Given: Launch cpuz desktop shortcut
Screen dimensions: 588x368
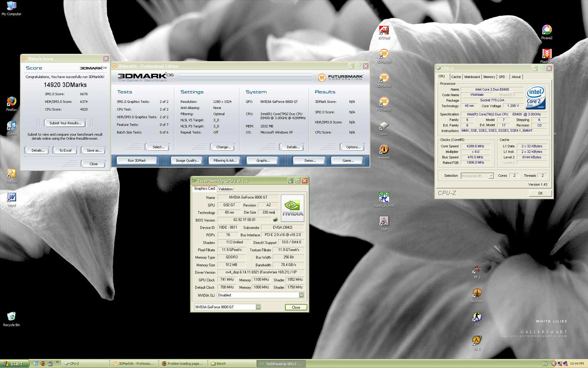Looking at the screenshot, I should coord(384,128).
